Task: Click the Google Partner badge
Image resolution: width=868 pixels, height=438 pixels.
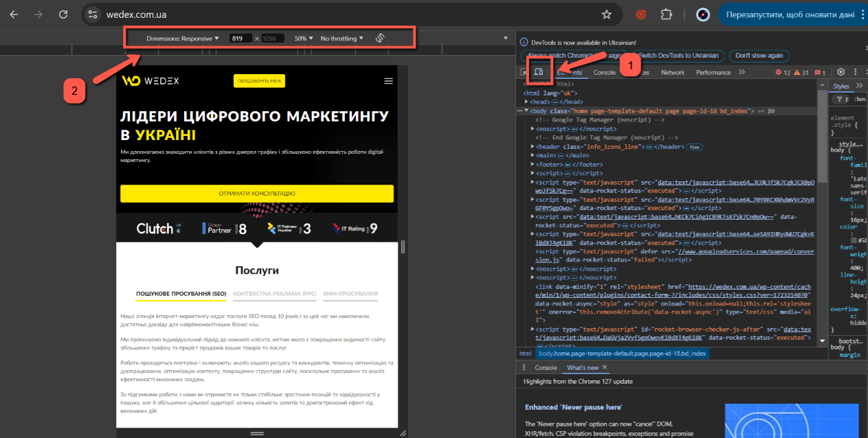Action: [x=225, y=229]
